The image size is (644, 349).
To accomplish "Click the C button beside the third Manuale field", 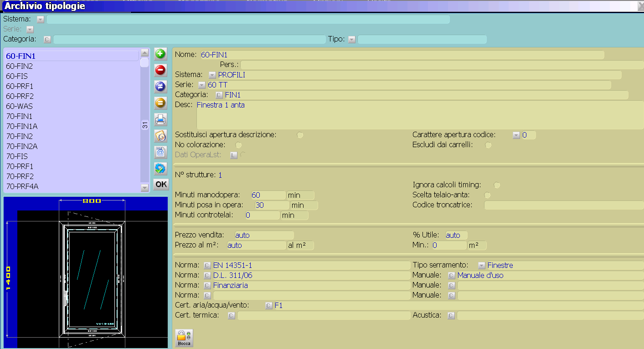I will 451,296.
